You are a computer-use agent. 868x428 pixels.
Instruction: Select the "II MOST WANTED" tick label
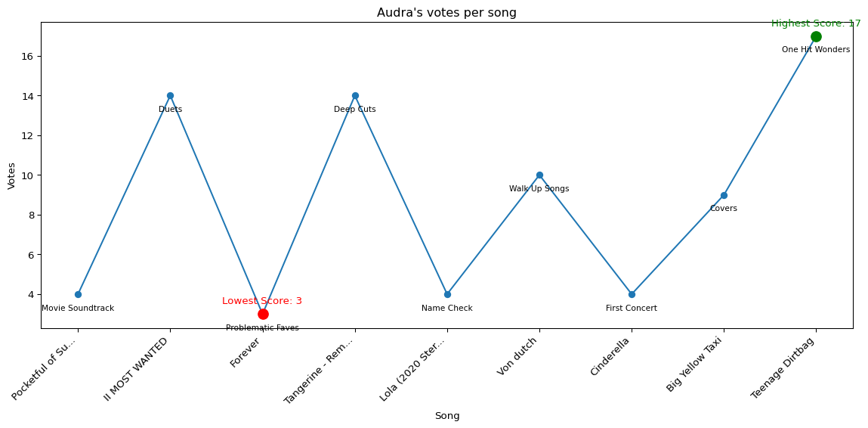pyautogui.click(x=137, y=369)
